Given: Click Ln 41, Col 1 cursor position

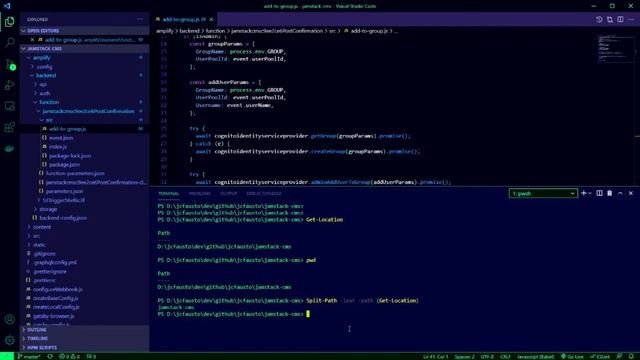Looking at the screenshot, I should tap(435, 356).
